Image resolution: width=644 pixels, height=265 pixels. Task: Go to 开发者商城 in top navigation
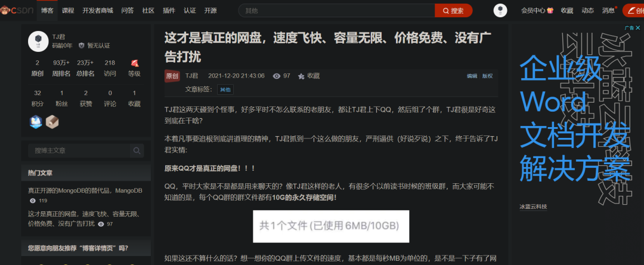[98, 11]
